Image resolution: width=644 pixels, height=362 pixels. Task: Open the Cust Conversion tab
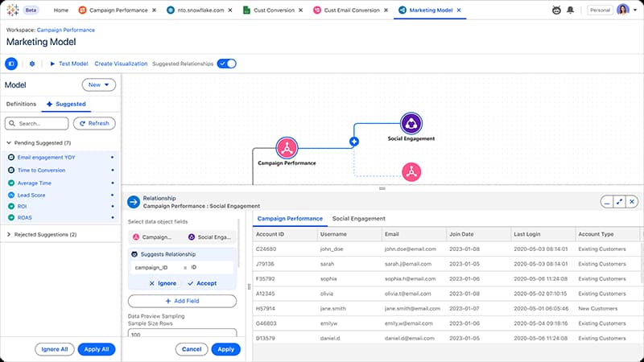[270, 10]
